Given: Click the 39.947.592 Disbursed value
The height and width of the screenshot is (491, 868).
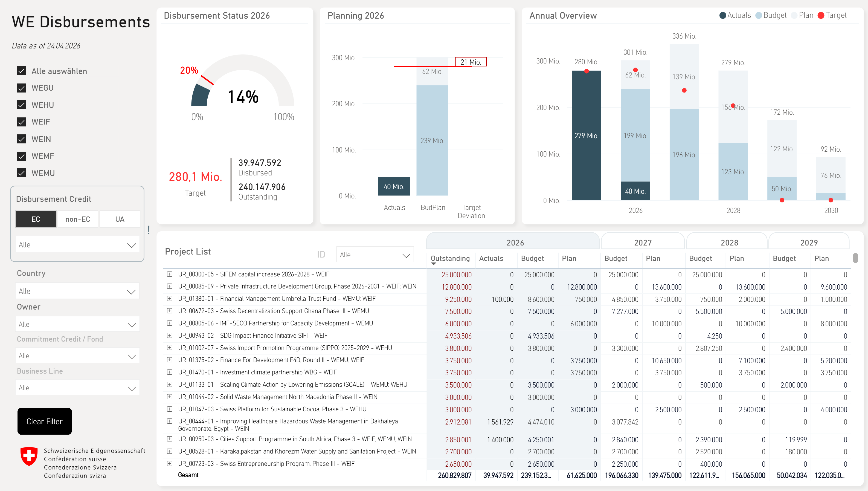Looking at the screenshot, I should (x=259, y=163).
